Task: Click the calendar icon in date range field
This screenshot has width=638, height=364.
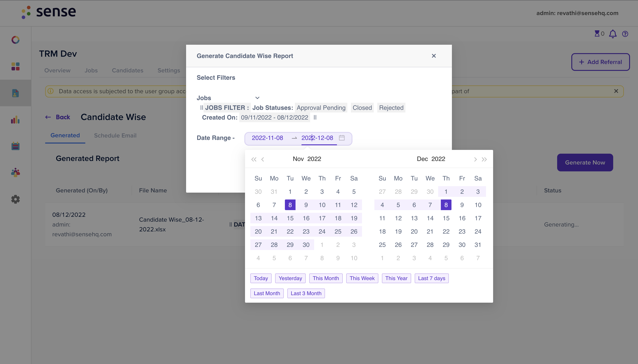Action: [342, 138]
